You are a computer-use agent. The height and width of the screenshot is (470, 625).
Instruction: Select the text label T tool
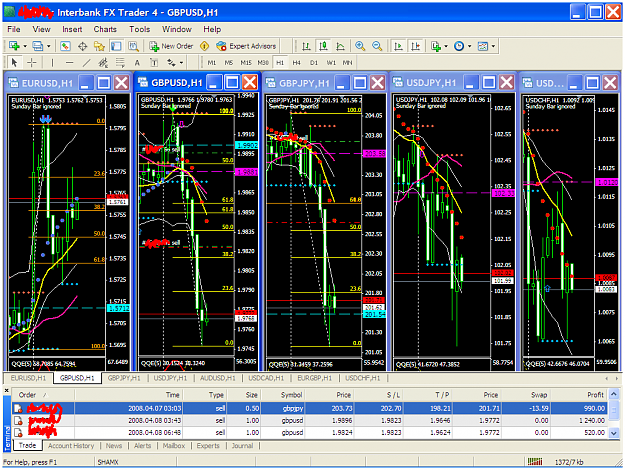click(x=154, y=63)
